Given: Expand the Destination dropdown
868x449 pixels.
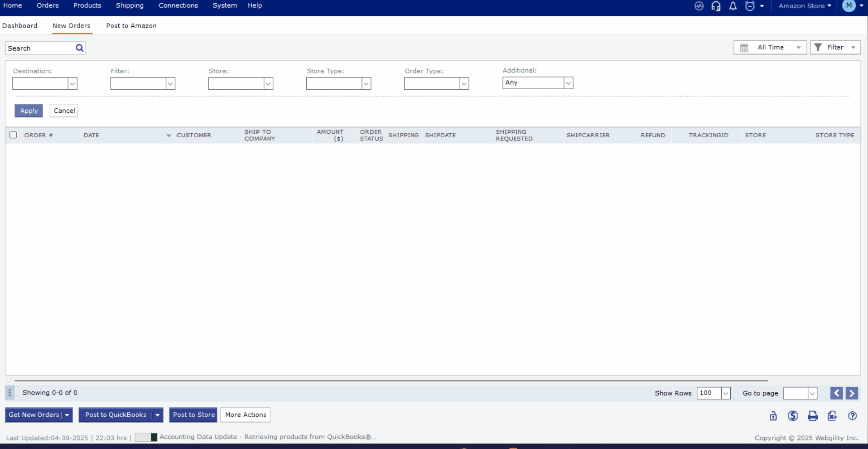Looking at the screenshot, I should (x=72, y=83).
